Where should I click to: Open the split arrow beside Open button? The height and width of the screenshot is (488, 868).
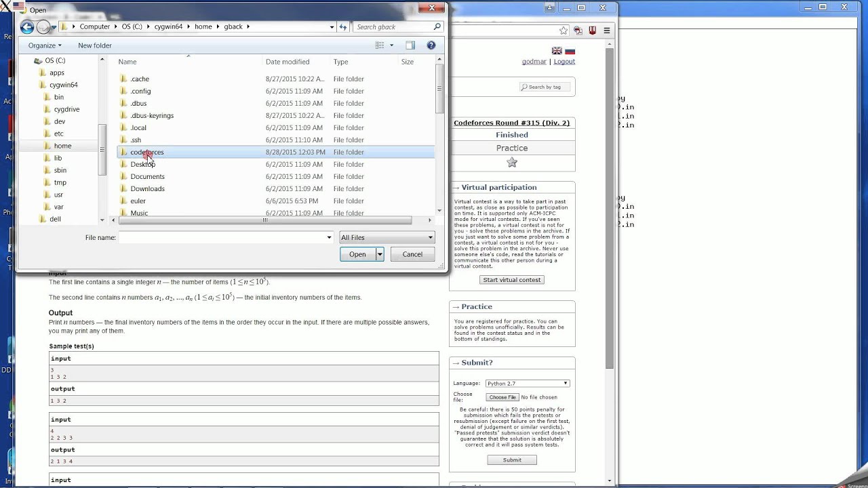pyautogui.click(x=380, y=254)
